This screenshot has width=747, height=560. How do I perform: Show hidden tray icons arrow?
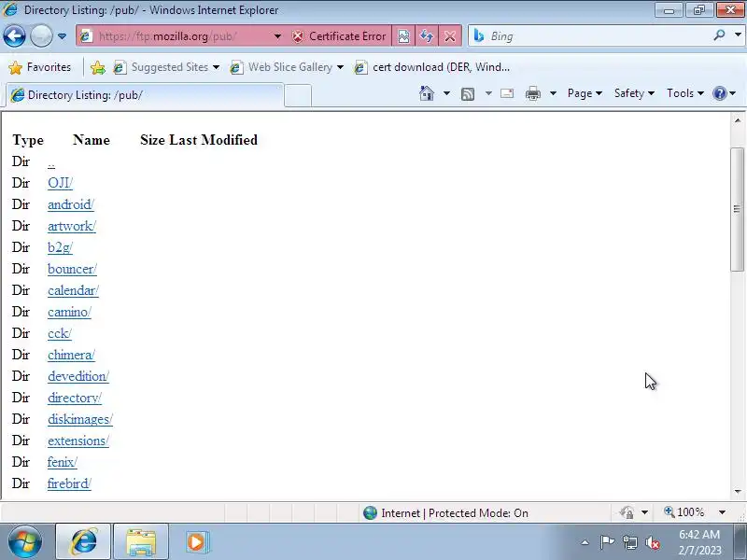(x=585, y=542)
